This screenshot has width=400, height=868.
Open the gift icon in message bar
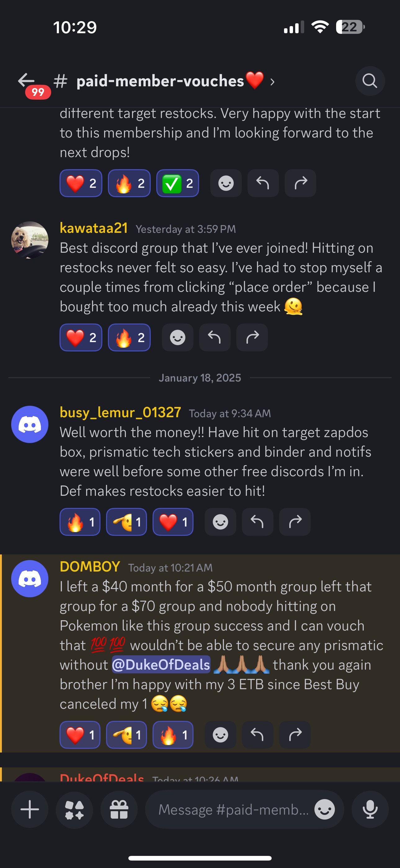coord(119,809)
